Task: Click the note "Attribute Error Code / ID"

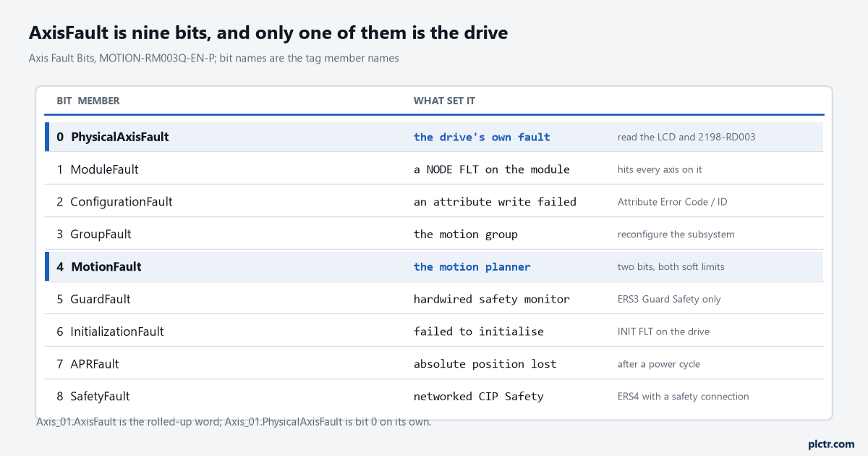Action: (673, 202)
